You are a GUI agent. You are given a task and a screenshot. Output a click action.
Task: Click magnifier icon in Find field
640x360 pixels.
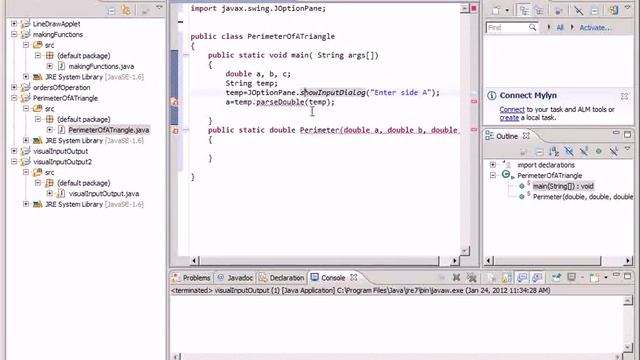pyautogui.click(x=533, y=27)
